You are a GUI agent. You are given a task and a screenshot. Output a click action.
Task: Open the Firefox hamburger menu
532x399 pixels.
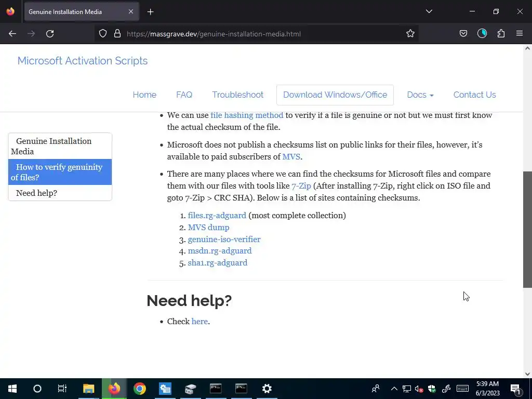tap(520, 34)
